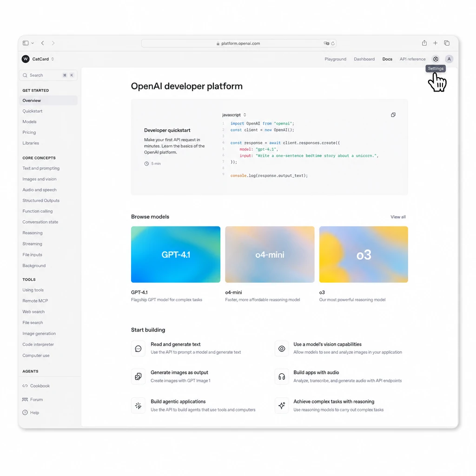Open a new tab with plus icon

pos(435,43)
